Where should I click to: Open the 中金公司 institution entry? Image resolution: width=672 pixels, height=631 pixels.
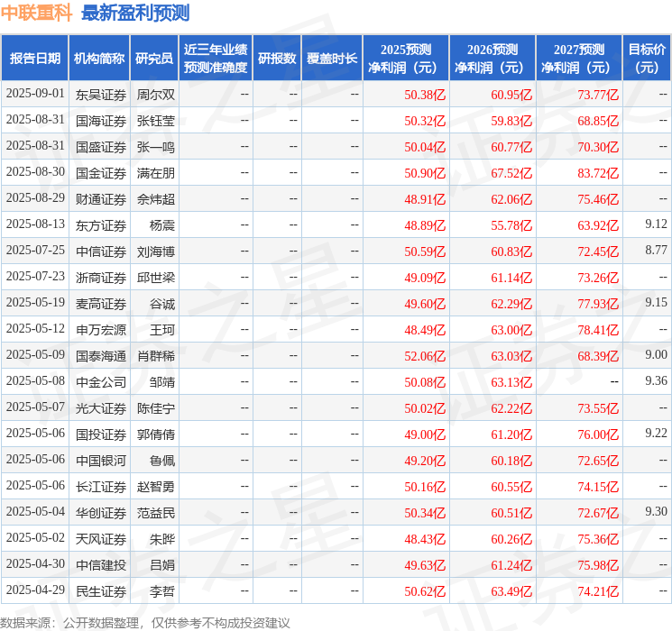point(101,382)
